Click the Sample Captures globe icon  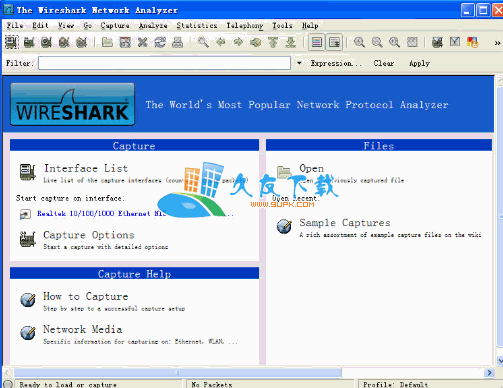coord(284,226)
